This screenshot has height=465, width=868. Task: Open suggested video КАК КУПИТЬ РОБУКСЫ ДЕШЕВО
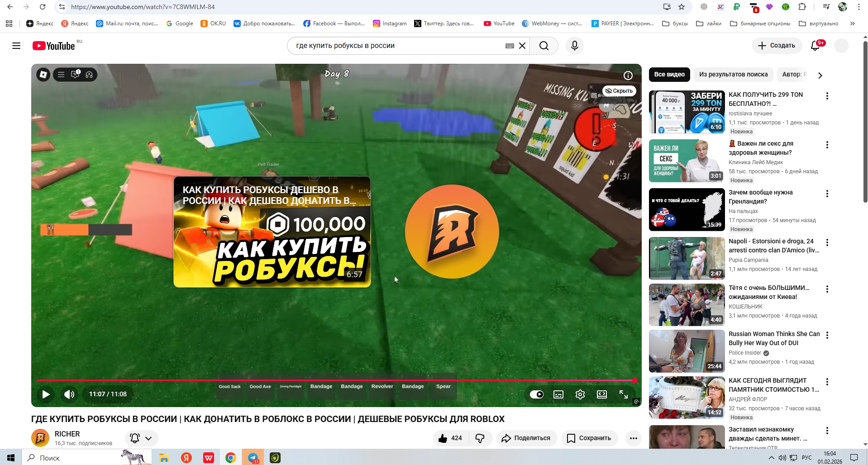point(272,232)
